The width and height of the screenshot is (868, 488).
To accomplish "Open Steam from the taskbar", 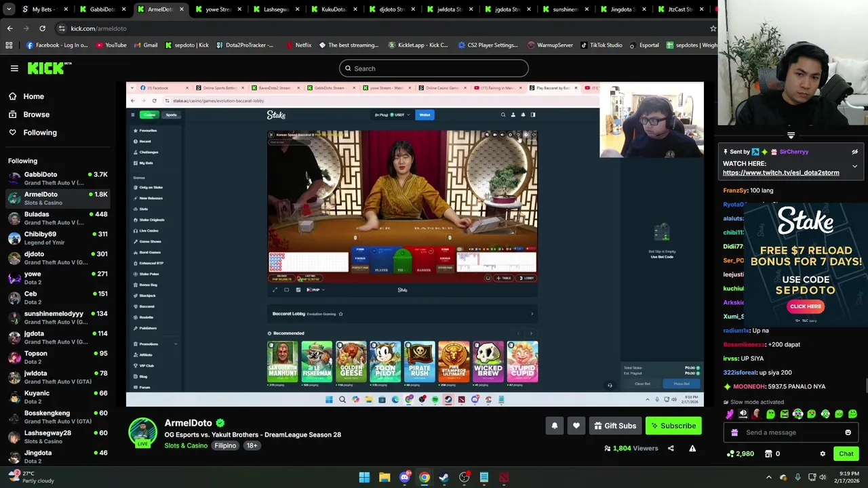I will 444,477.
